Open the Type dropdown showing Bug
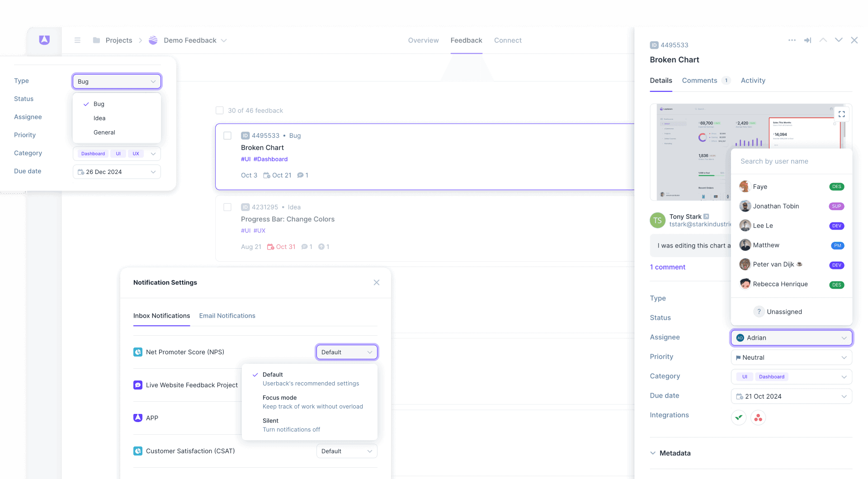Image resolution: width=868 pixels, height=479 pixels. 116,81
